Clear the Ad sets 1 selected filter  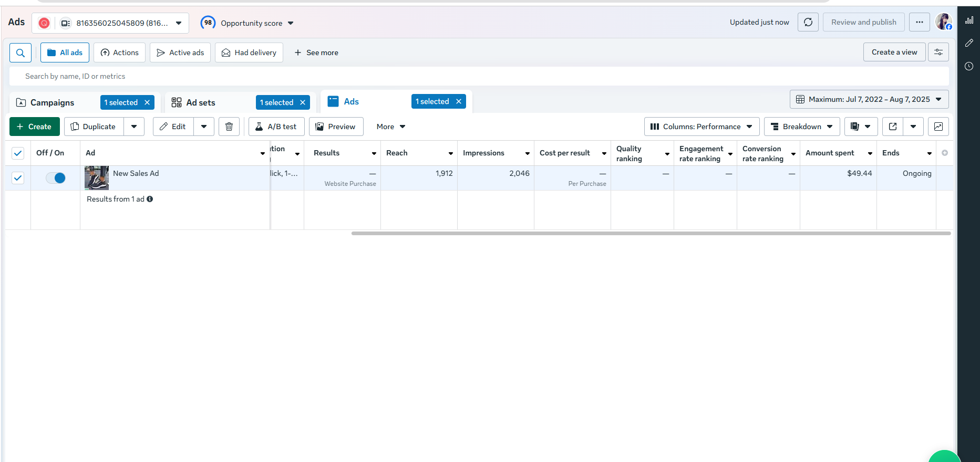(x=303, y=102)
